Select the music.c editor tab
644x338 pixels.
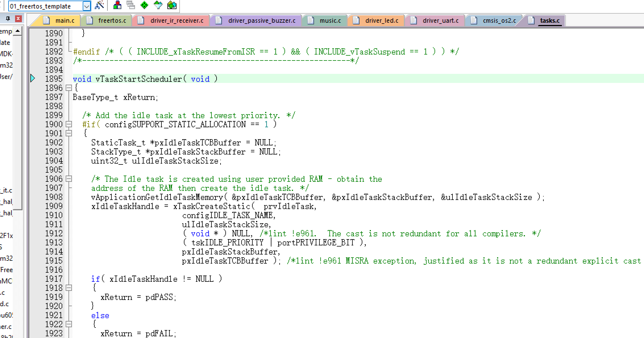[330, 20]
